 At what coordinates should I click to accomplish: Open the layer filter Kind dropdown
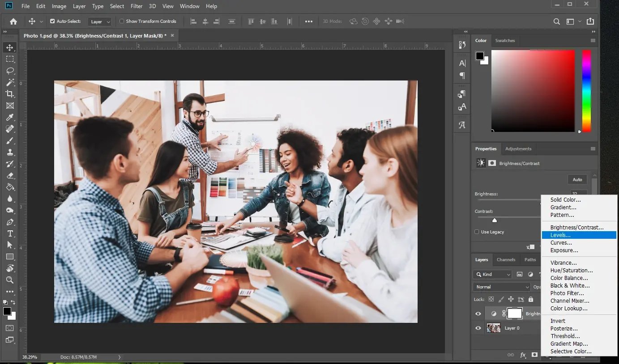492,274
